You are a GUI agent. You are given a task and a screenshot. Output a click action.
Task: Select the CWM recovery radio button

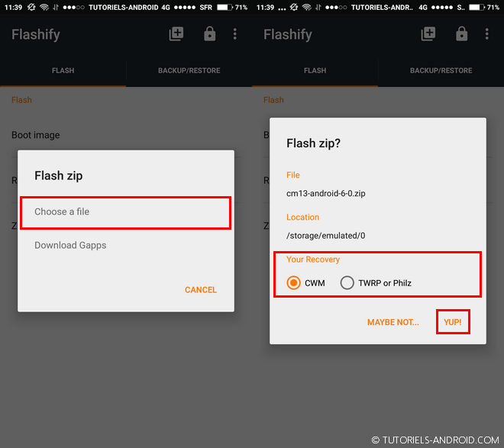pos(293,283)
